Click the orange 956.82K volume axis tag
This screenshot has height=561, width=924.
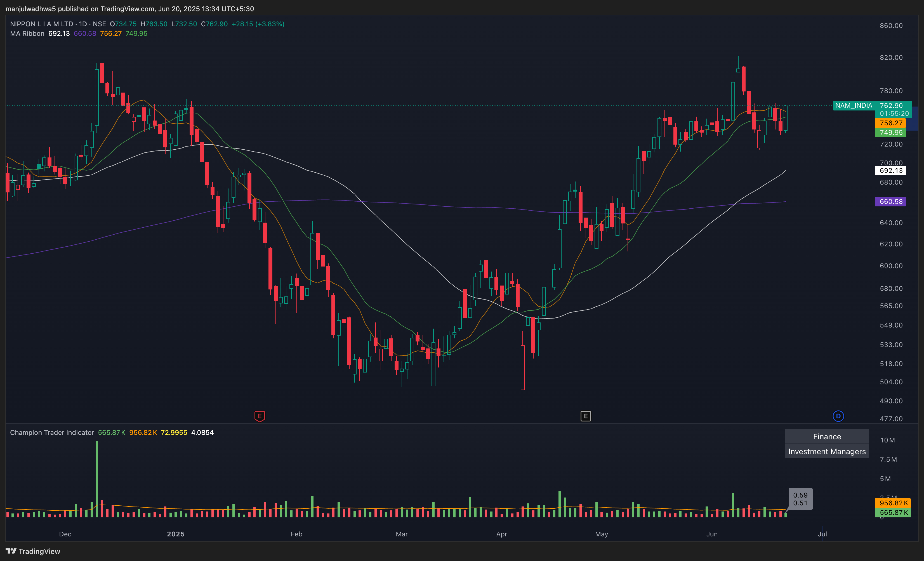pos(893,503)
